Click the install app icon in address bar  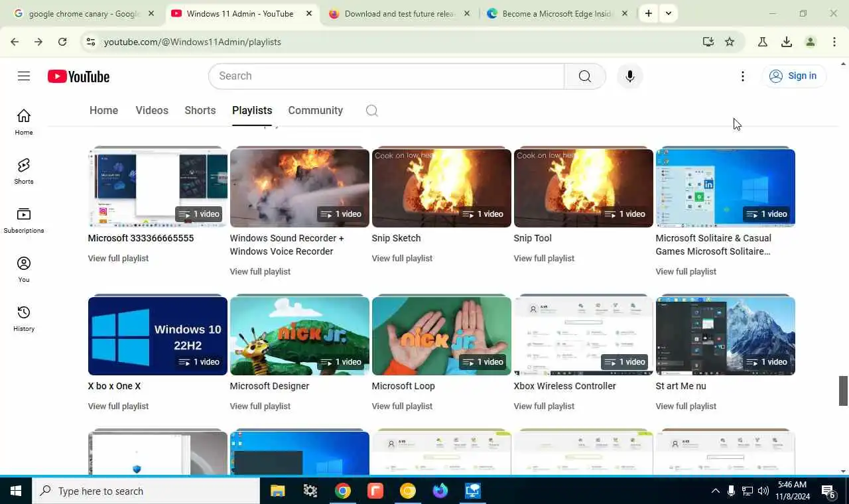708,42
